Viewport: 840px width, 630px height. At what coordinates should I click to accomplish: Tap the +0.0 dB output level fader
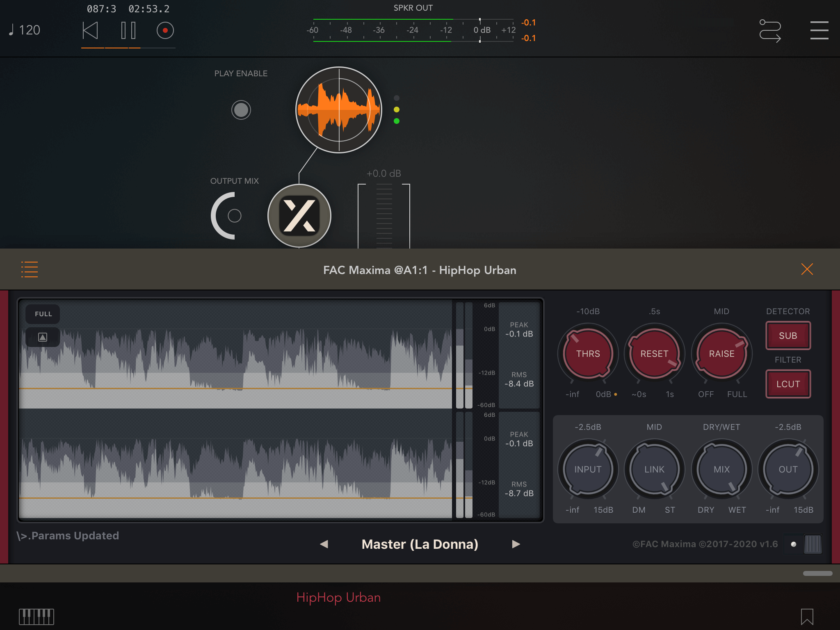[x=384, y=216]
